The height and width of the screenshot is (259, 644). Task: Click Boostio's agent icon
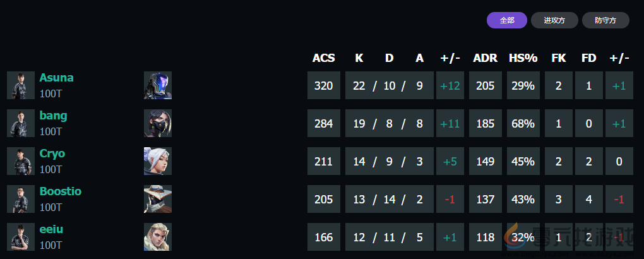click(158, 199)
